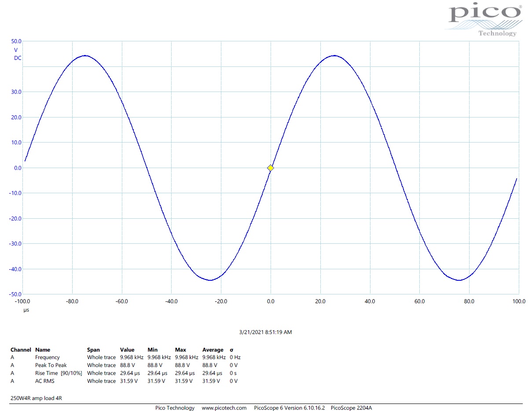532x411 pixels.
Task: Click the Value column header
Action: 127,350
